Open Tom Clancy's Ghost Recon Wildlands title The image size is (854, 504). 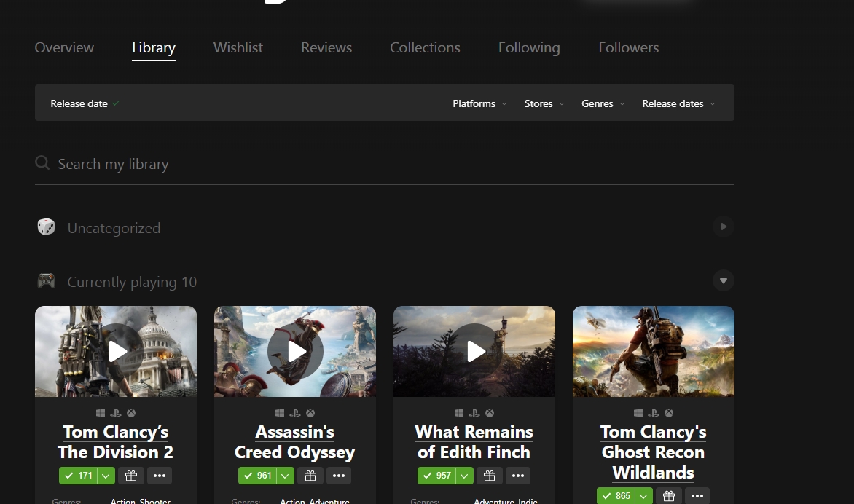pos(653,452)
